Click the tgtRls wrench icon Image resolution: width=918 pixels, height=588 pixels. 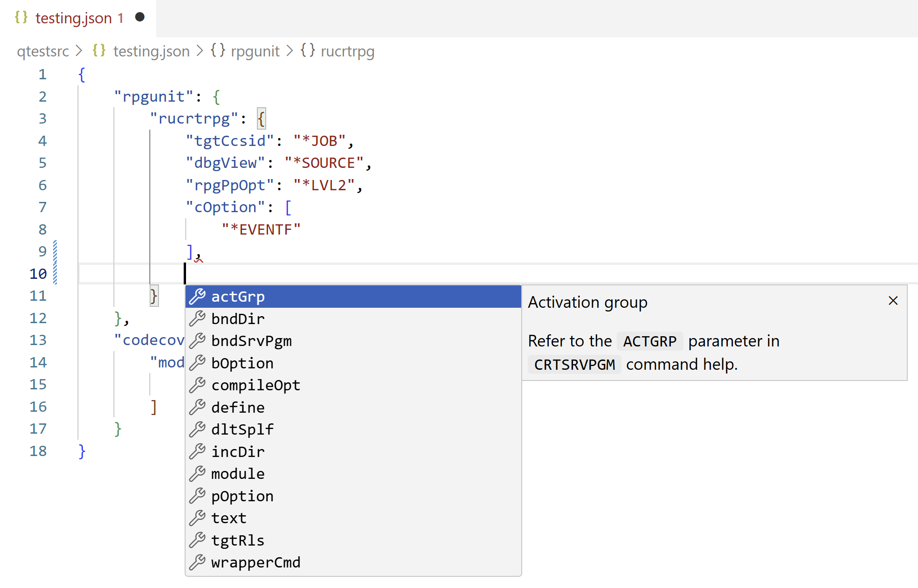coord(198,540)
